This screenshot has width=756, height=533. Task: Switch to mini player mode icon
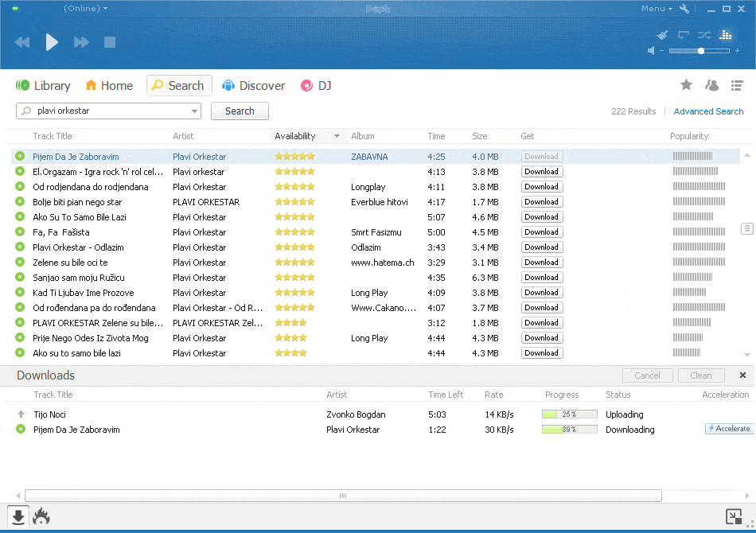pyautogui.click(x=734, y=516)
